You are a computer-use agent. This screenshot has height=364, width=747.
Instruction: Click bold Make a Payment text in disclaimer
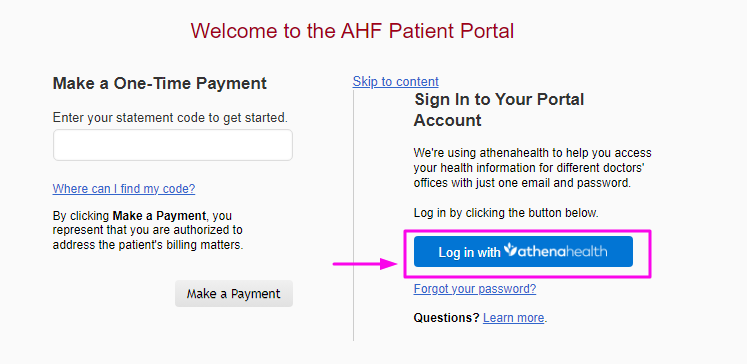click(x=159, y=216)
